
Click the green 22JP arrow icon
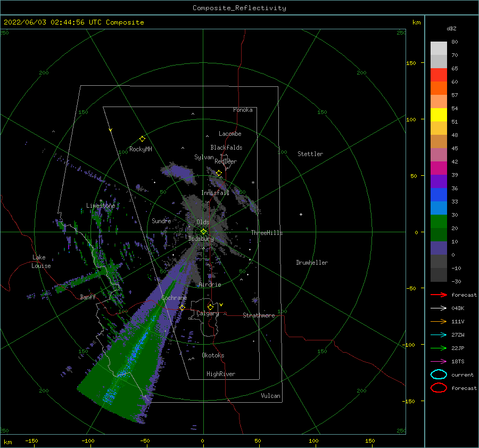(439, 348)
